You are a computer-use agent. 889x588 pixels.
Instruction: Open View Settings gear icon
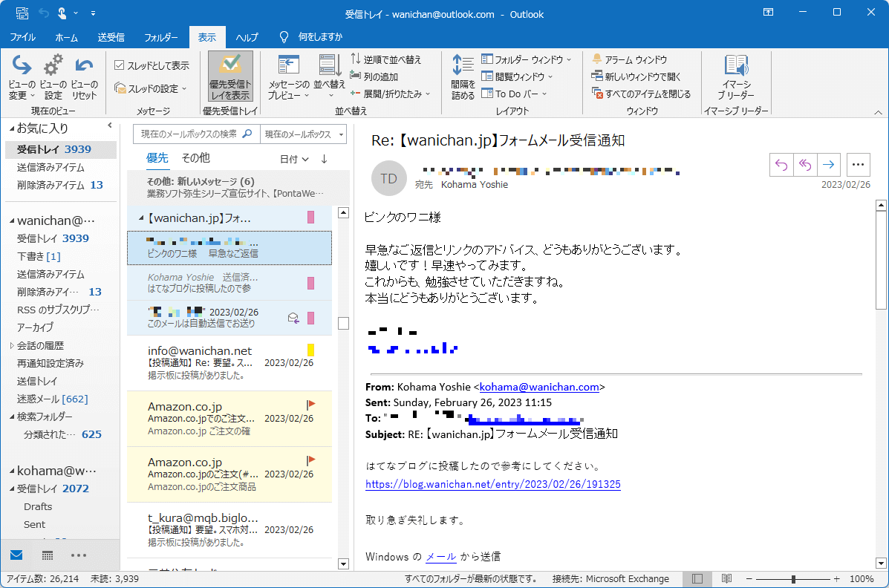[53, 77]
